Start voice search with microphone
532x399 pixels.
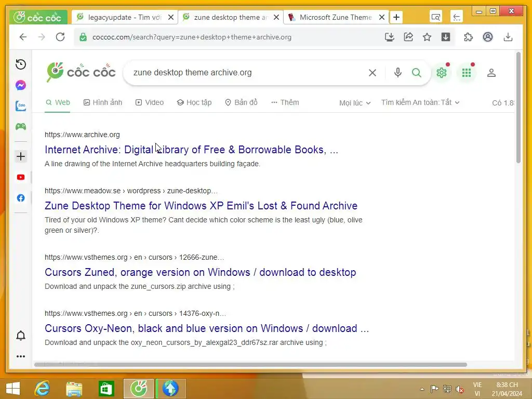[x=398, y=73]
